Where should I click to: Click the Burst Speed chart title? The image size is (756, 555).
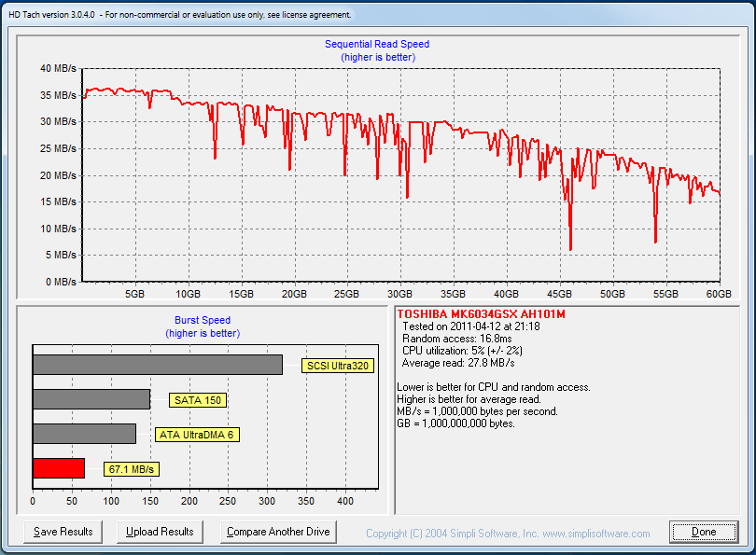[x=203, y=320]
